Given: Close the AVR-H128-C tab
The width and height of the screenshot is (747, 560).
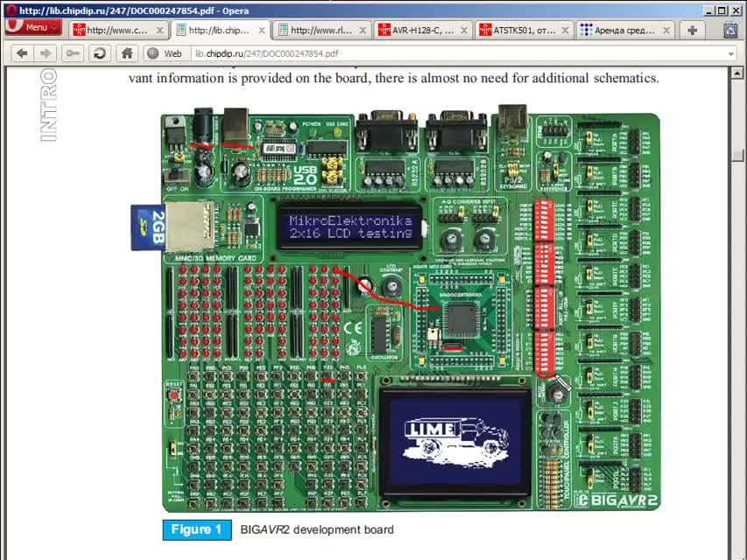Looking at the screenshot, I should 463,30.
